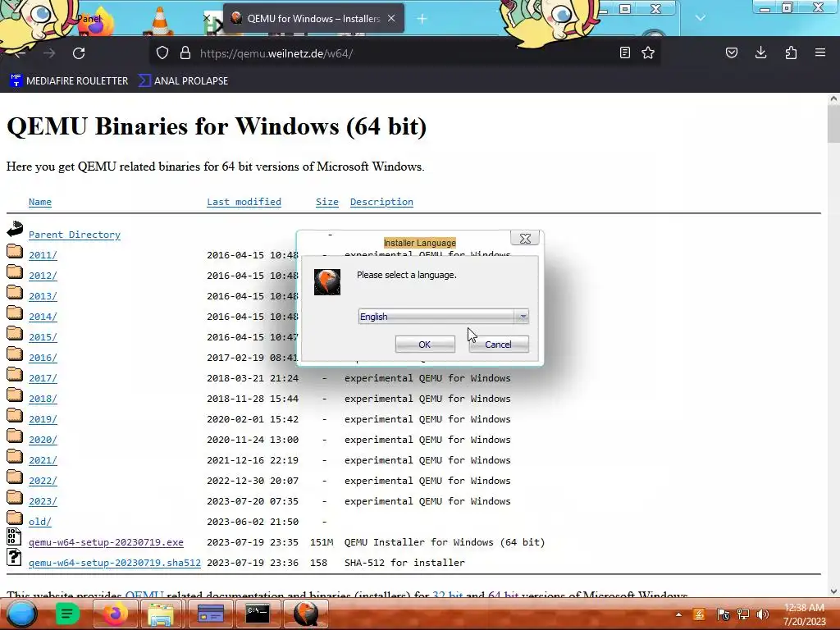Open the old/ folder link

coord(40,522)
